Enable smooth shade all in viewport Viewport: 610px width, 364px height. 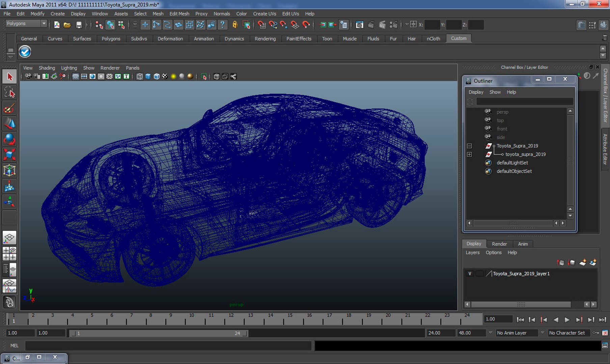[x=148, y=77]
